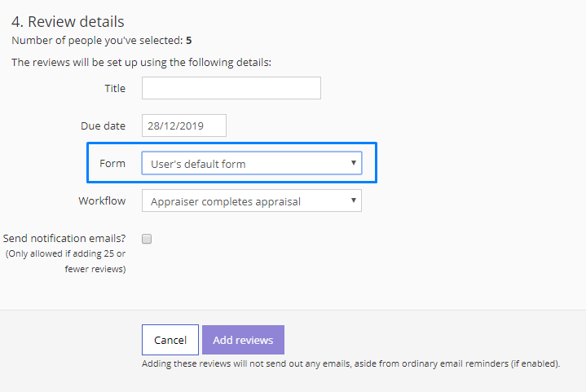Viewport: 586px width, 392px height.
Task: Click the Workflow dropdown arrow
Action: point(353,200)
